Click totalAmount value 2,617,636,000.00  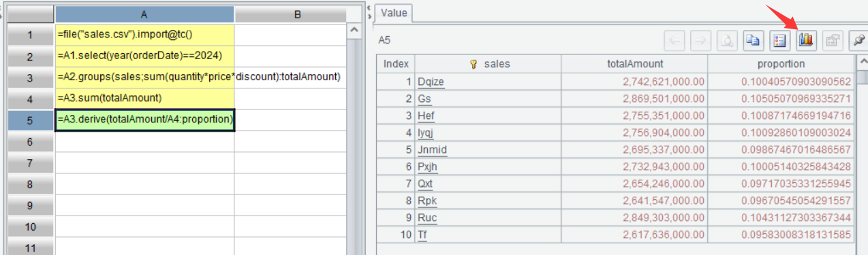[663, 235]
